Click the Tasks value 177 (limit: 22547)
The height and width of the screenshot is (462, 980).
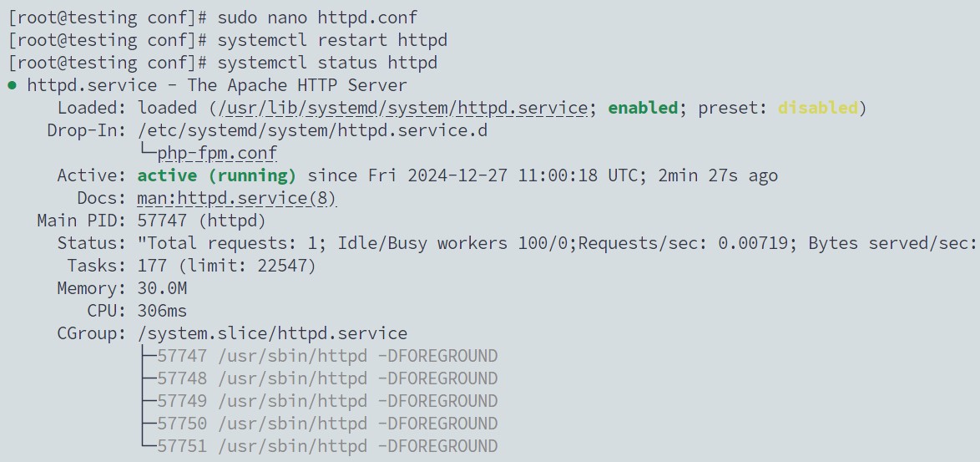point(226,266)
